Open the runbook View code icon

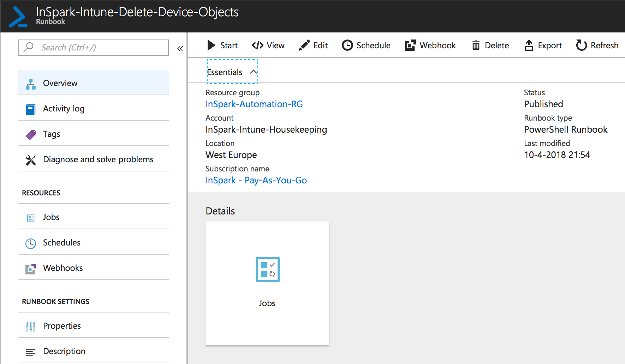(258, 45)
